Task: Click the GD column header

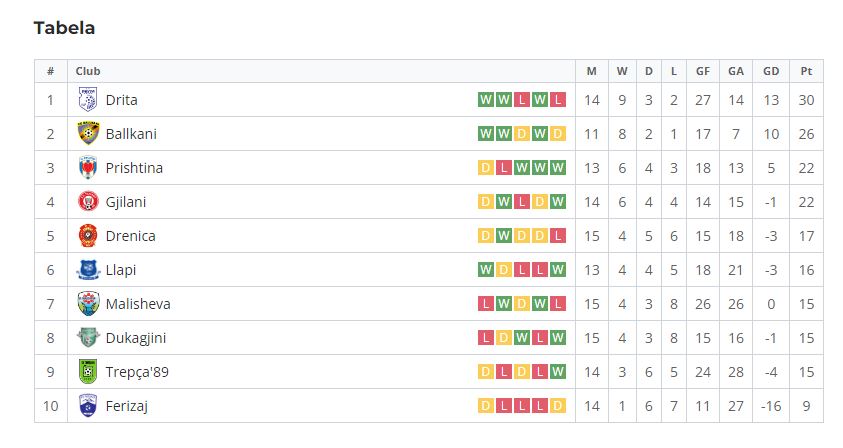Action: (x=771, y=71)
